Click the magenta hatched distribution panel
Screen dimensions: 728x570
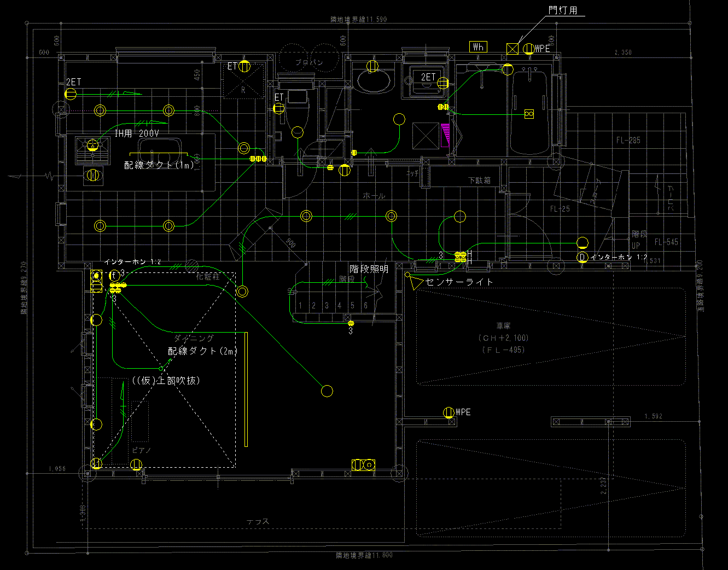(x=445, y=135)
